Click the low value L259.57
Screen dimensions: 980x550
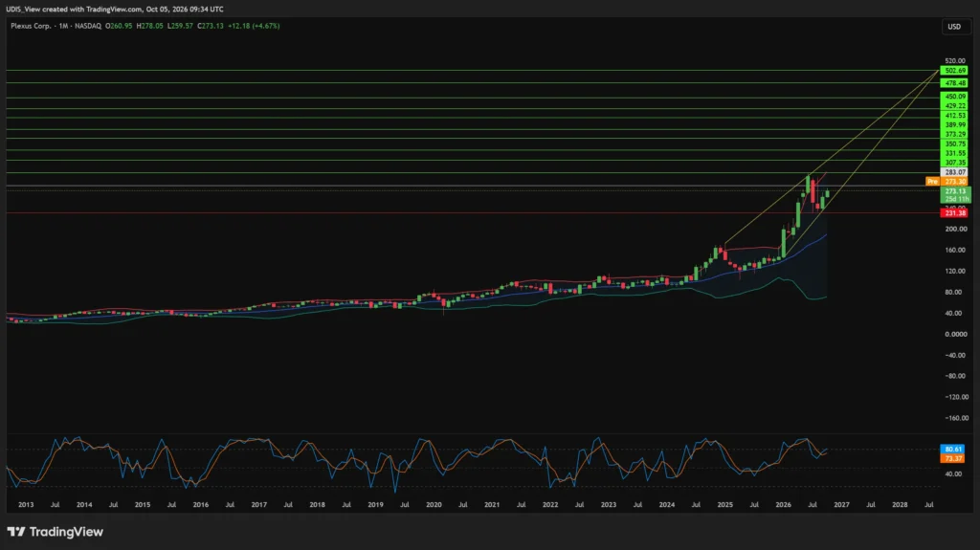click(180, 26)
